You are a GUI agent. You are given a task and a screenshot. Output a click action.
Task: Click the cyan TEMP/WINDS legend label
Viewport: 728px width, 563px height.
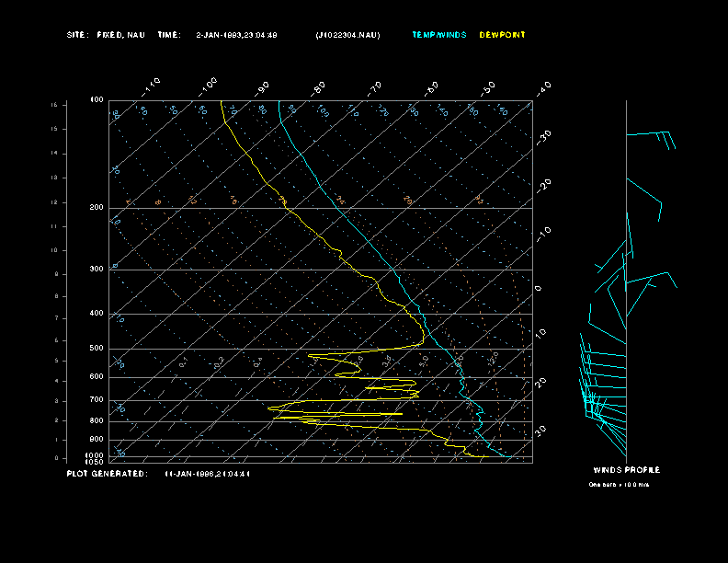[439, 35]
